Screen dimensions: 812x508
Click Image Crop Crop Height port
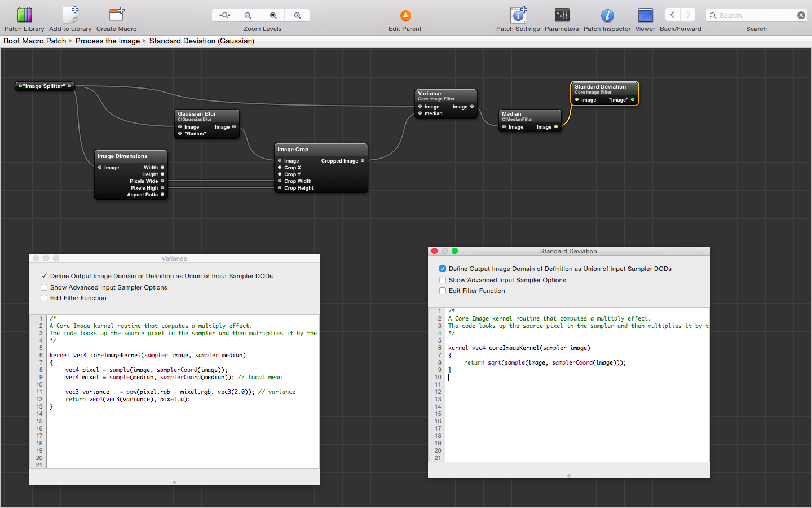tap(280, 188)
